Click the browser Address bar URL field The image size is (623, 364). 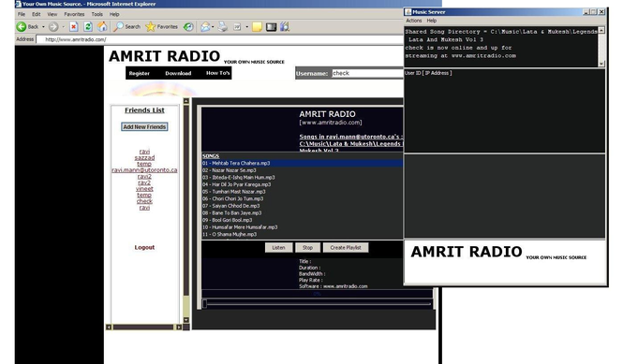[219, 39]
